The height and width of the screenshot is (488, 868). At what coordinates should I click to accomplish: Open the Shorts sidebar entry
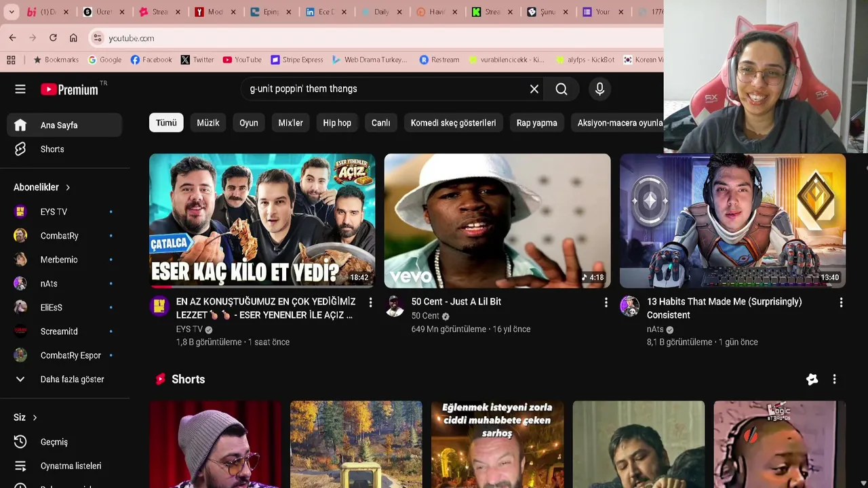tap(64, 149)
